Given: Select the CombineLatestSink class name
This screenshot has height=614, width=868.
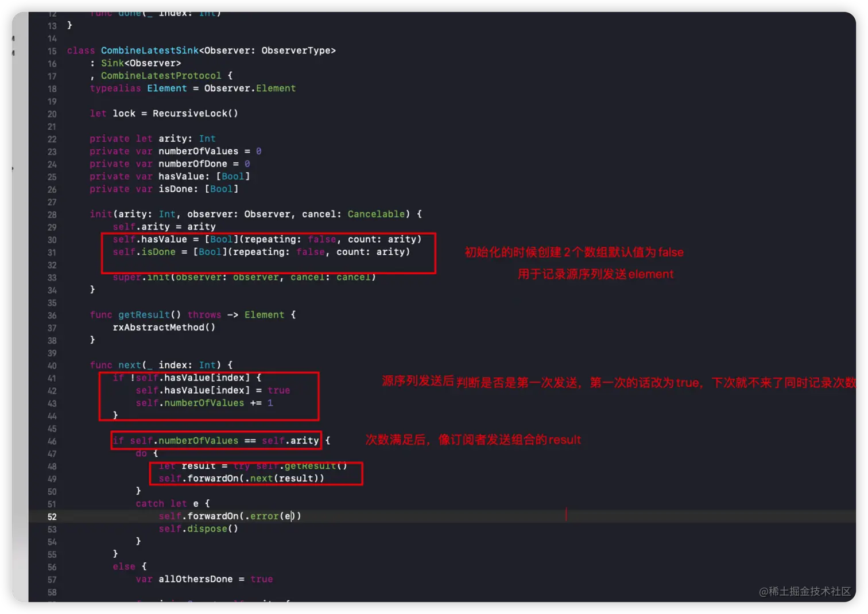Looking at the screenshot, I should [x=150, y=50].
